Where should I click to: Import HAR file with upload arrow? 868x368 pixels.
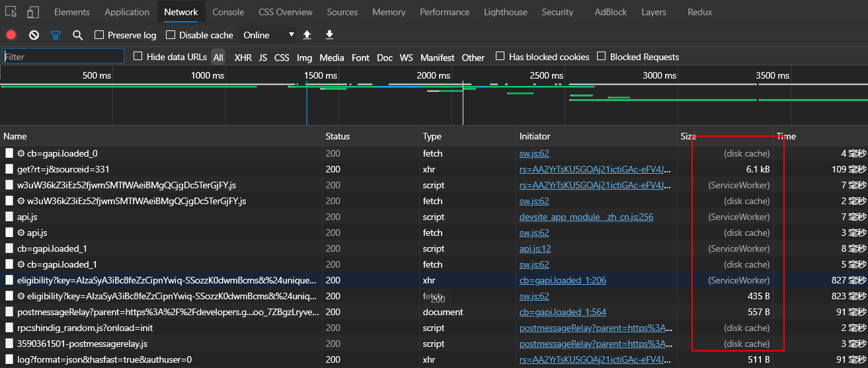(307, 34)
